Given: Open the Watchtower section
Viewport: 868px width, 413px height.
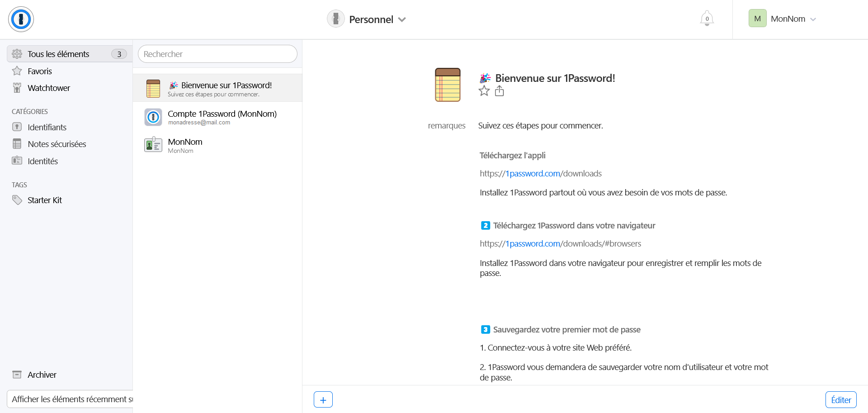Looking at the screenshot, I should click(48, 88).
